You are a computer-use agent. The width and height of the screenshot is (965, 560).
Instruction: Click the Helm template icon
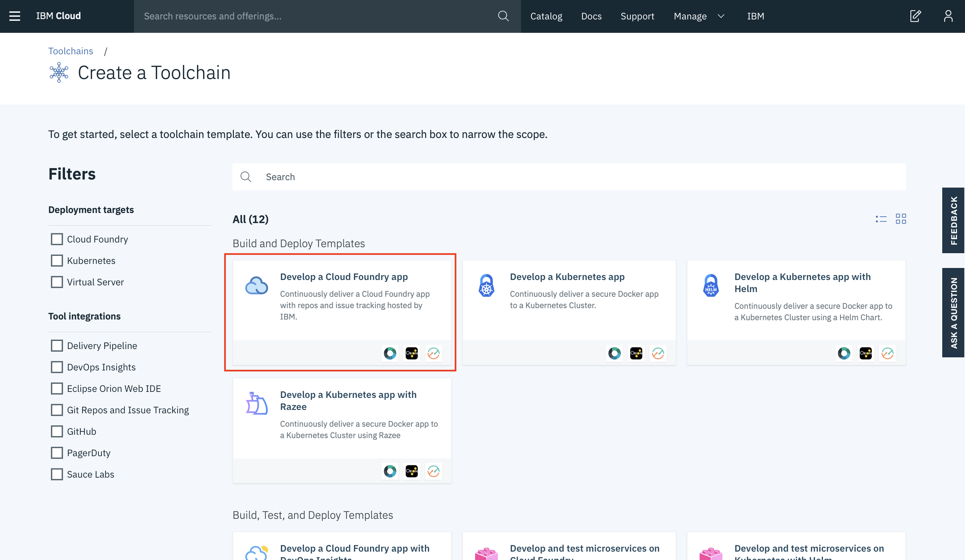point(711,286)
